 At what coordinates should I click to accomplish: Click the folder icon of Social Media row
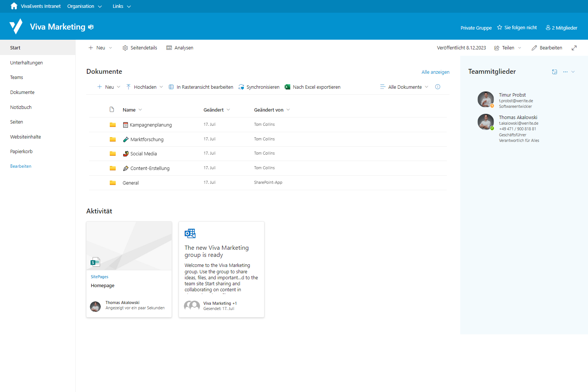point(113,154)
